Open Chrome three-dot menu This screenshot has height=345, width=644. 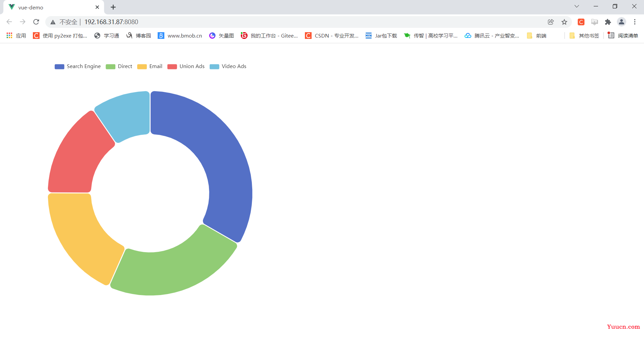(x=635, y=22)
